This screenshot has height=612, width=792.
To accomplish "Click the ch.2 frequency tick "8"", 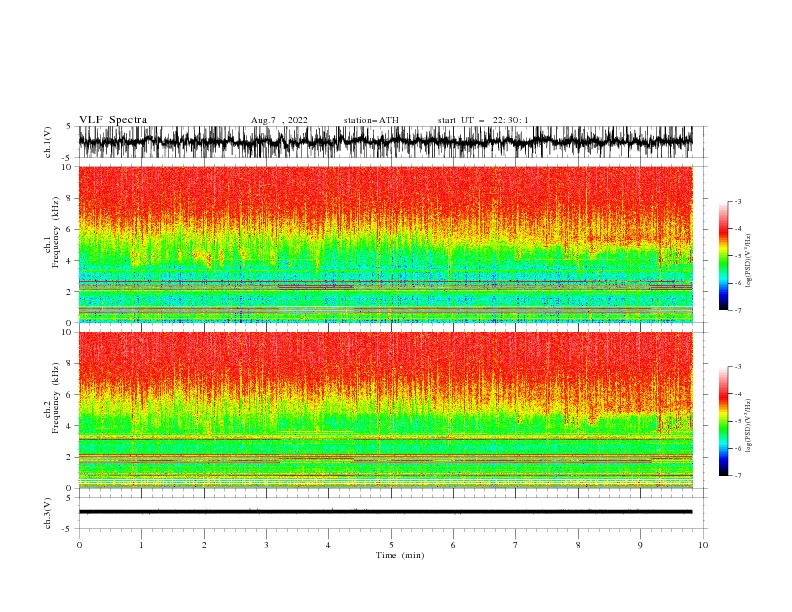I will click(x=71, y=364).
